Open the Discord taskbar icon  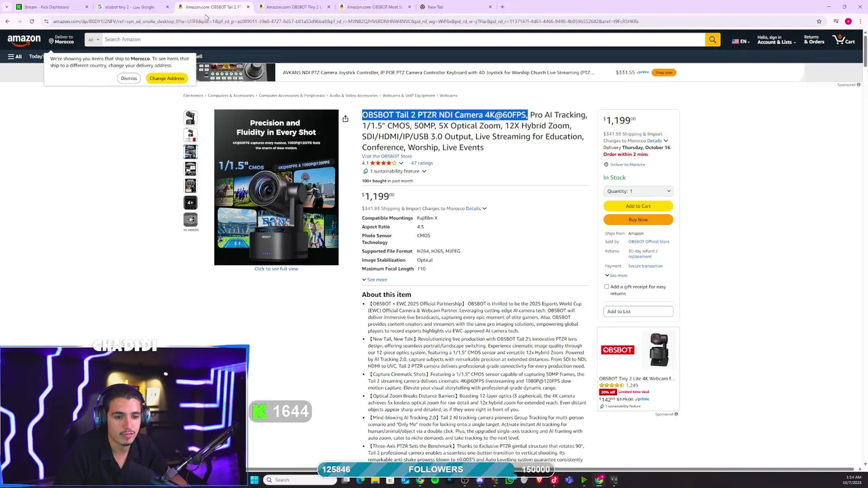coord(479,480)
